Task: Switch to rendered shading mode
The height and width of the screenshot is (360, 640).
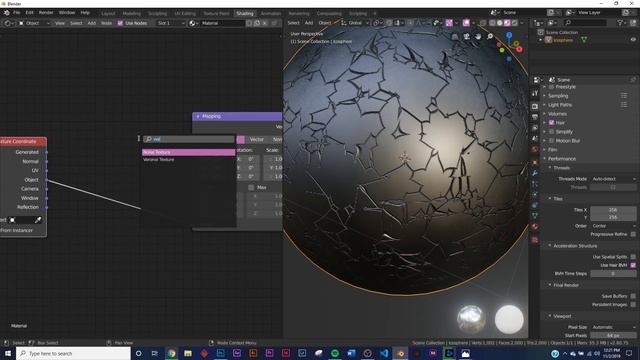Action: click(x=515, y=23)
